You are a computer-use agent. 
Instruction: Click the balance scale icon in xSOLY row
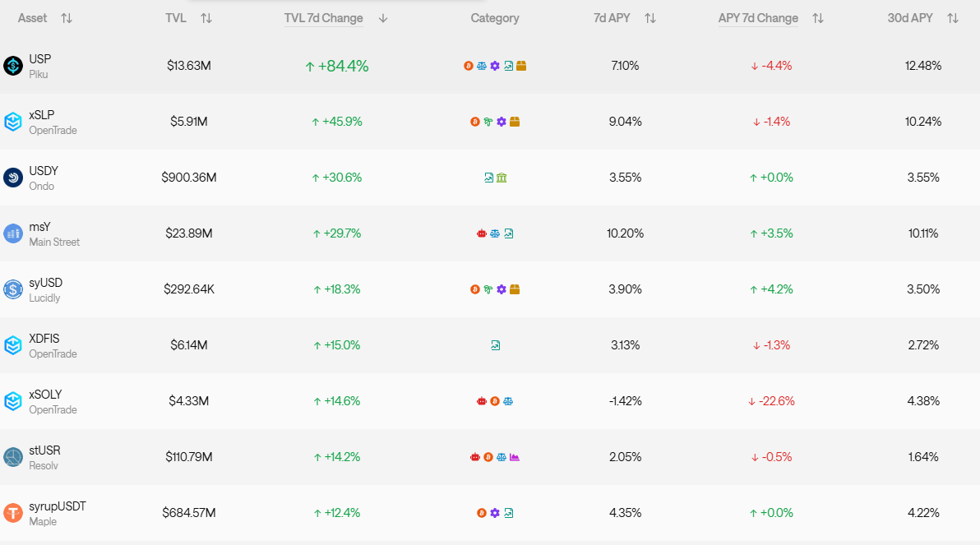pos(508,401)
